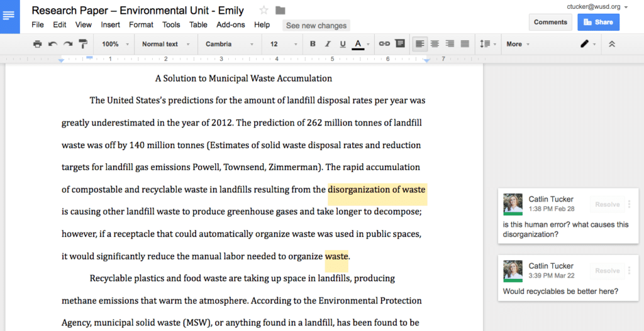Open the ctucker@wusd.org account menu

coord(597,7)
